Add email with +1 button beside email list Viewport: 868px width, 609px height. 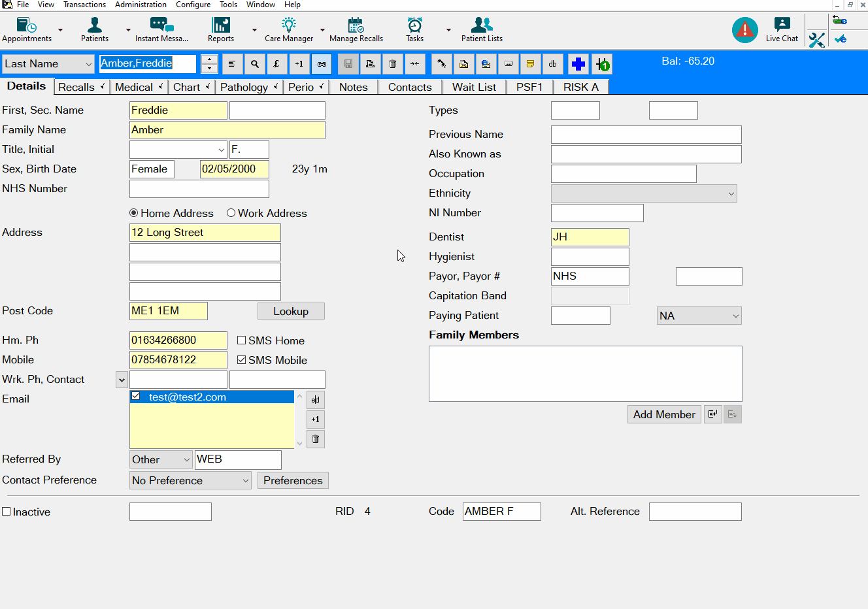(x=316, y=420)
